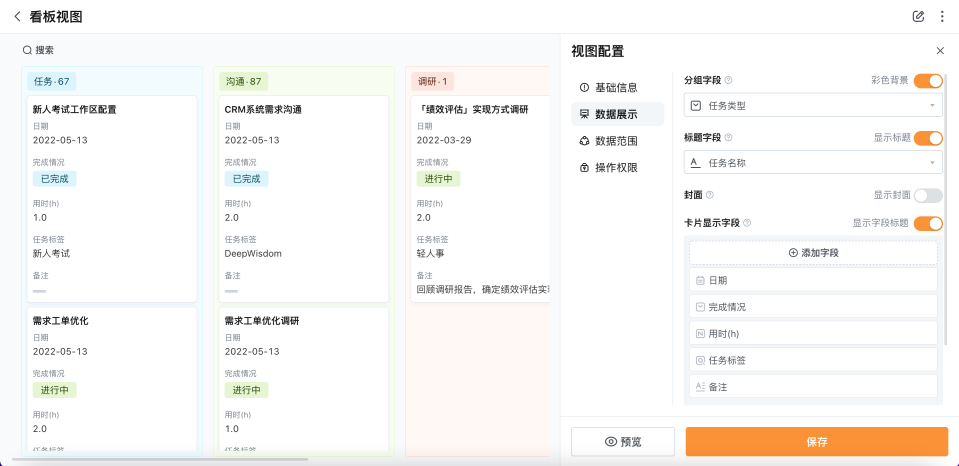Open the CRM系统需求沟通 card
959x466 pixels.
[x=304, y=199]
